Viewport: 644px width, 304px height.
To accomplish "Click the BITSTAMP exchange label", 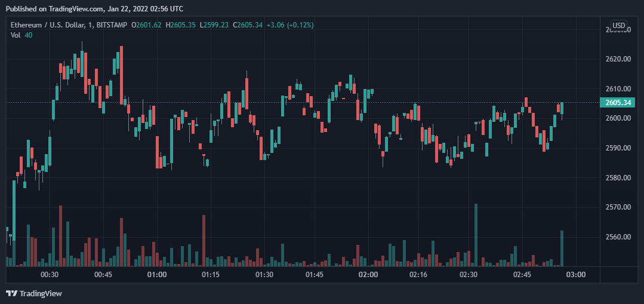I will point(113,24).
